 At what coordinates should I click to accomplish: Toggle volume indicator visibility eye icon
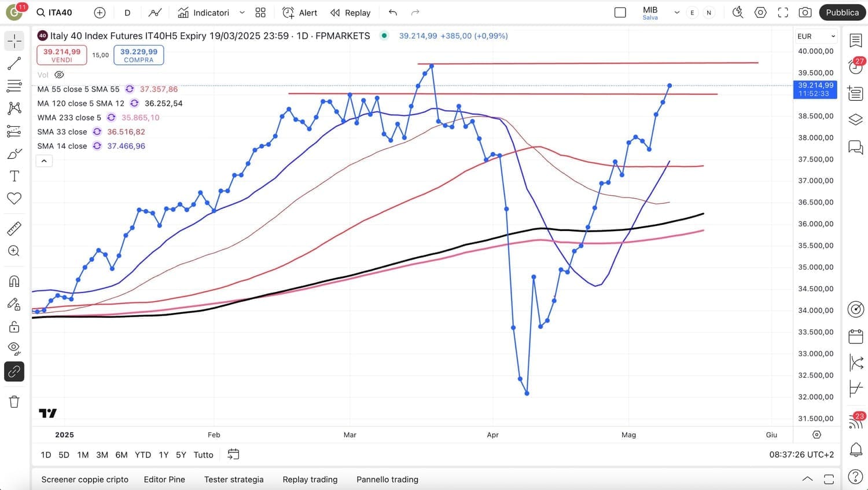[x=59, y=75]
